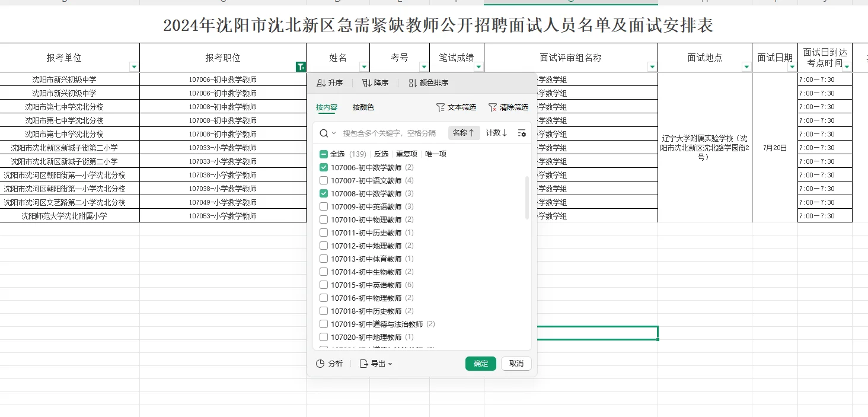Click the search magnifier icon in filter panel
This screenshot has height=417, width=868.
[324, 133]
